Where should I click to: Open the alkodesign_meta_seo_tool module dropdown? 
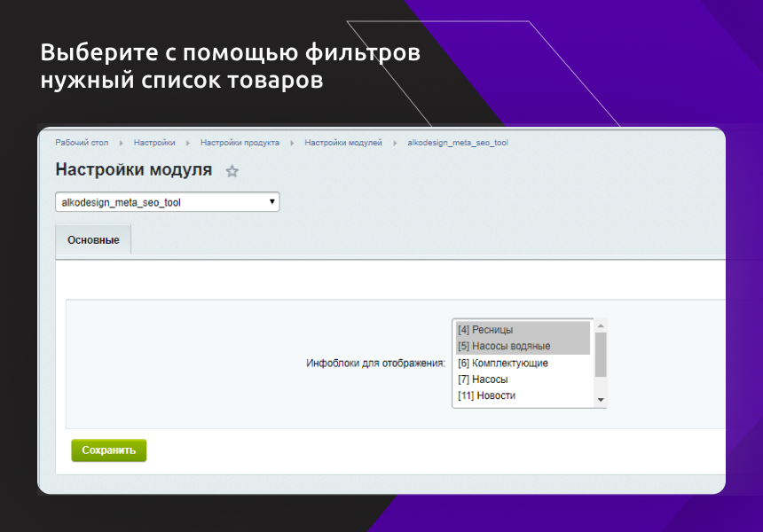(167, 201)
